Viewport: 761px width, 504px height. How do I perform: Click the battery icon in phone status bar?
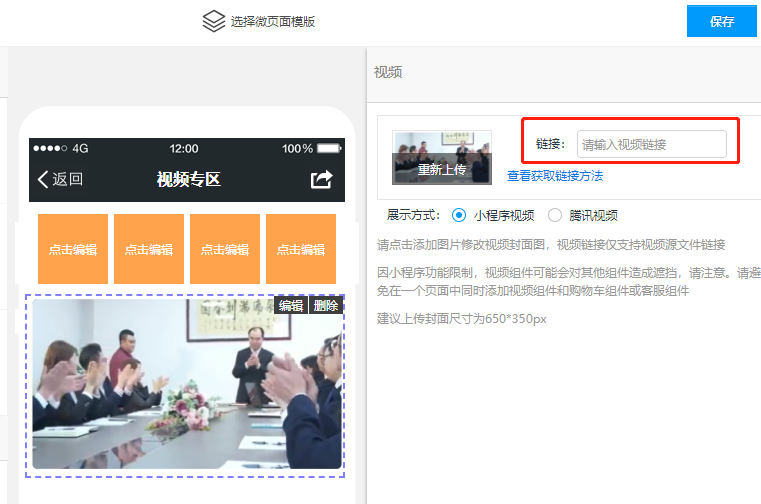329,148
